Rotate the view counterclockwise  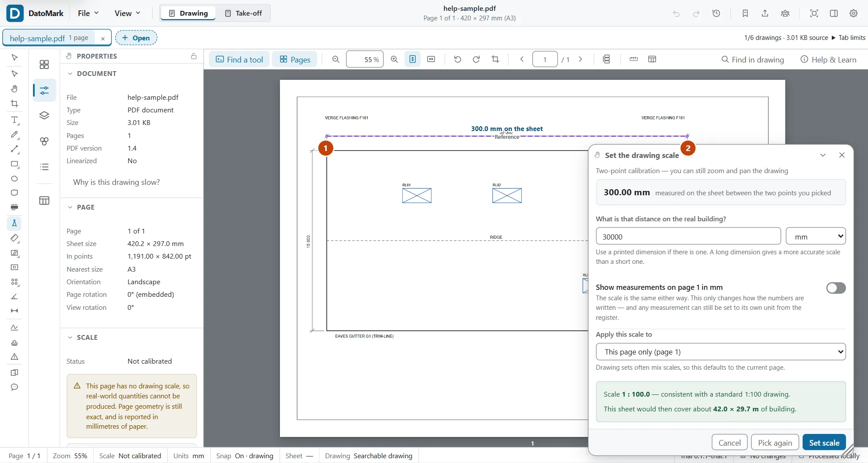[457, 59]
